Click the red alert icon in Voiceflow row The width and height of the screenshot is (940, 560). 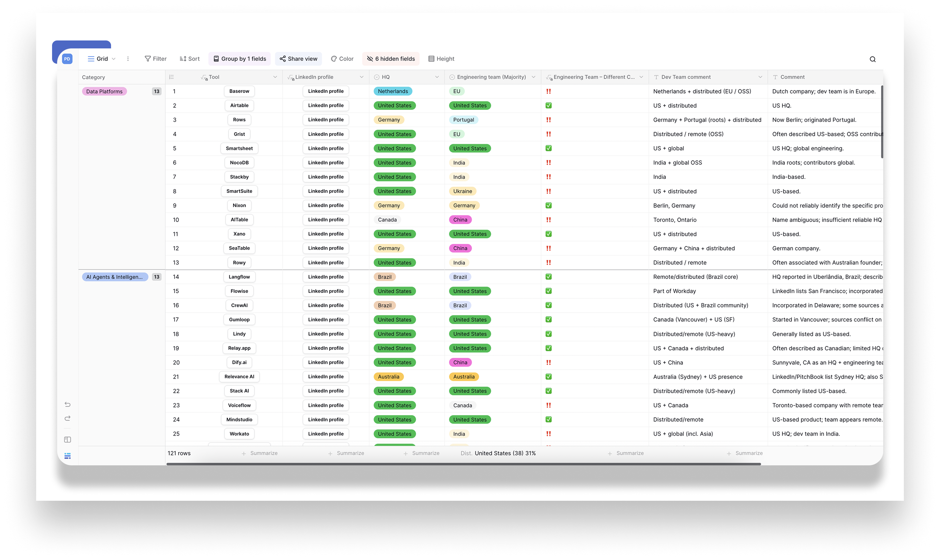[x=548, y=405]
